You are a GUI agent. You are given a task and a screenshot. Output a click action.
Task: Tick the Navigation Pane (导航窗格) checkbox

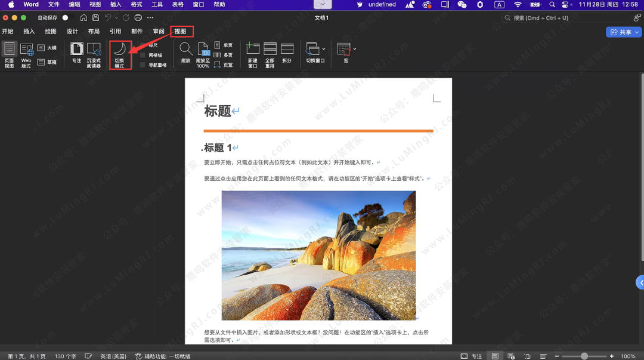point(143,64)
